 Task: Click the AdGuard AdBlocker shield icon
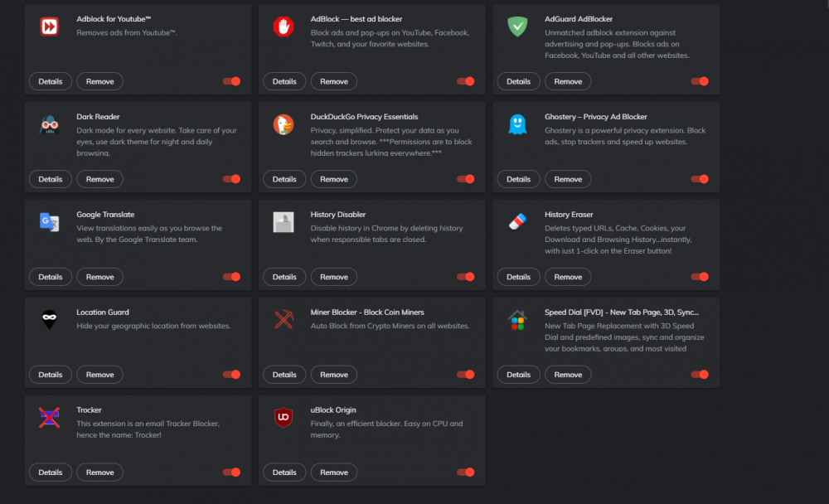tap(517, 26)
